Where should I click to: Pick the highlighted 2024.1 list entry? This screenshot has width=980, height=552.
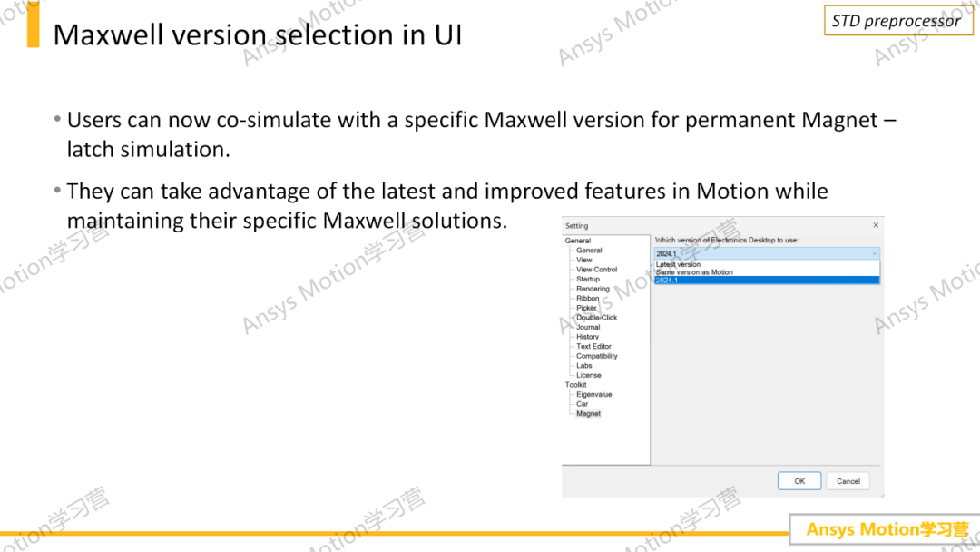pyautogui.click(x=767, y=280)
